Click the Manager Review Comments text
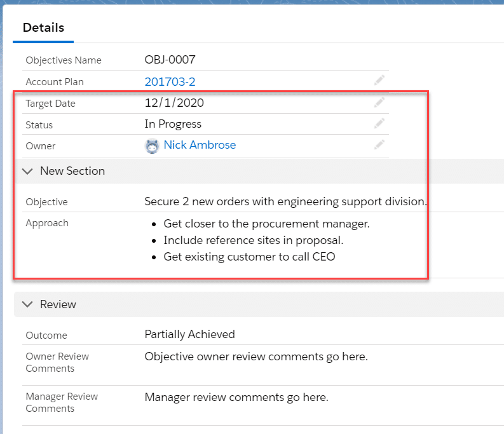The height and width of the screenshot is (434, 504). pos(236,397)
